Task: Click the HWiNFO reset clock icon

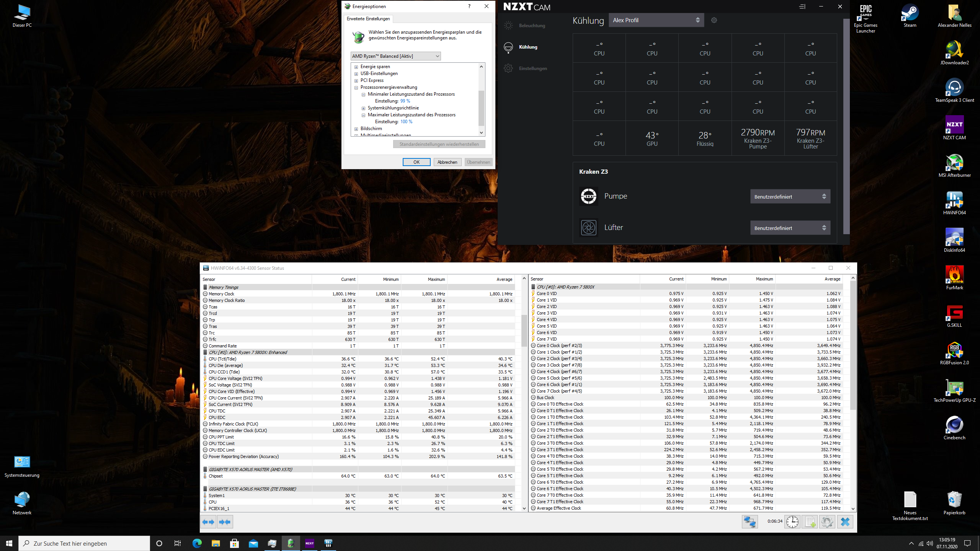Action: pos(792,522)
